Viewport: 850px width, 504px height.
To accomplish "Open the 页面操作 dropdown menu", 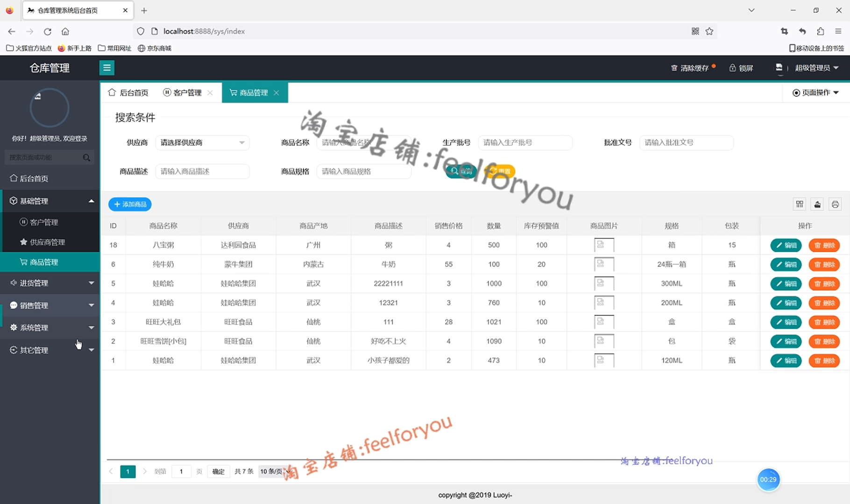I will click(815, 92).
